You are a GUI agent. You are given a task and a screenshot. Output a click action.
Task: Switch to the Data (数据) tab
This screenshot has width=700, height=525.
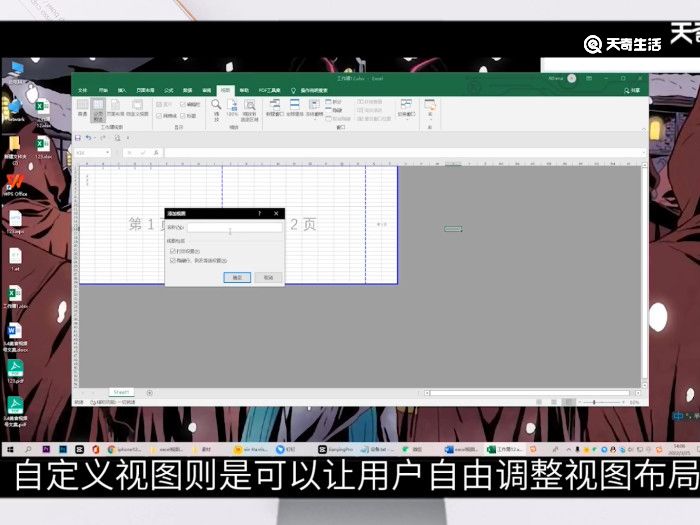[188, 91]
